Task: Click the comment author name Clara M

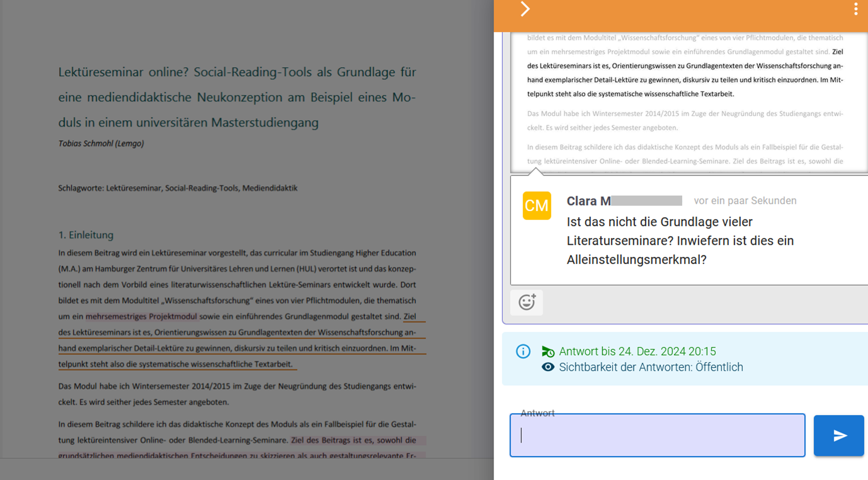Action: 589,201
